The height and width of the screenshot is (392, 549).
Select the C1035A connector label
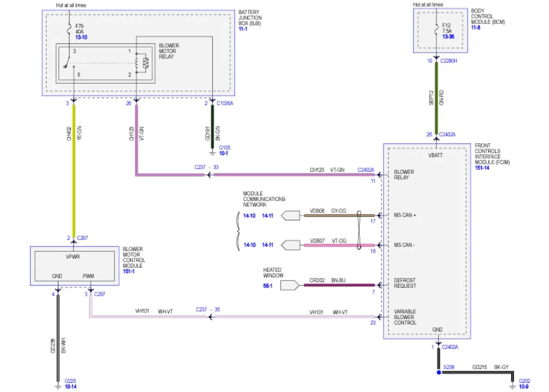(225, 103)
